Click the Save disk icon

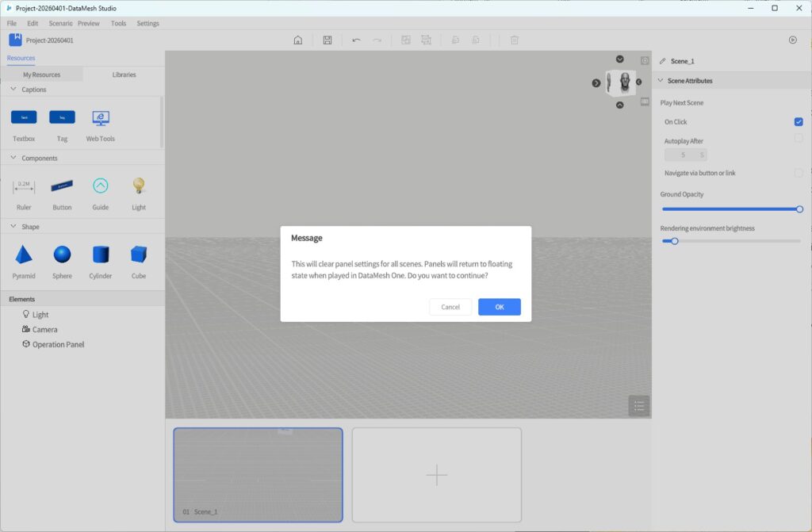point(327,40)
